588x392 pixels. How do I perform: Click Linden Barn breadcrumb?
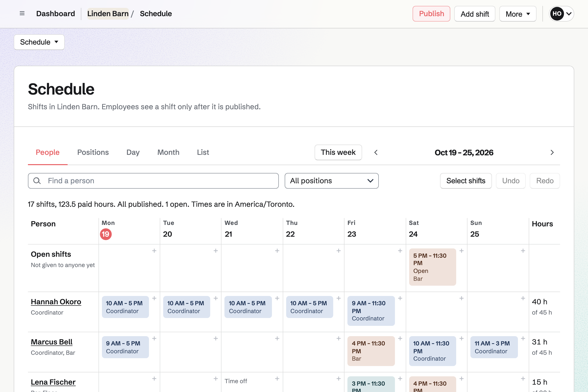(x=108, y=13)
